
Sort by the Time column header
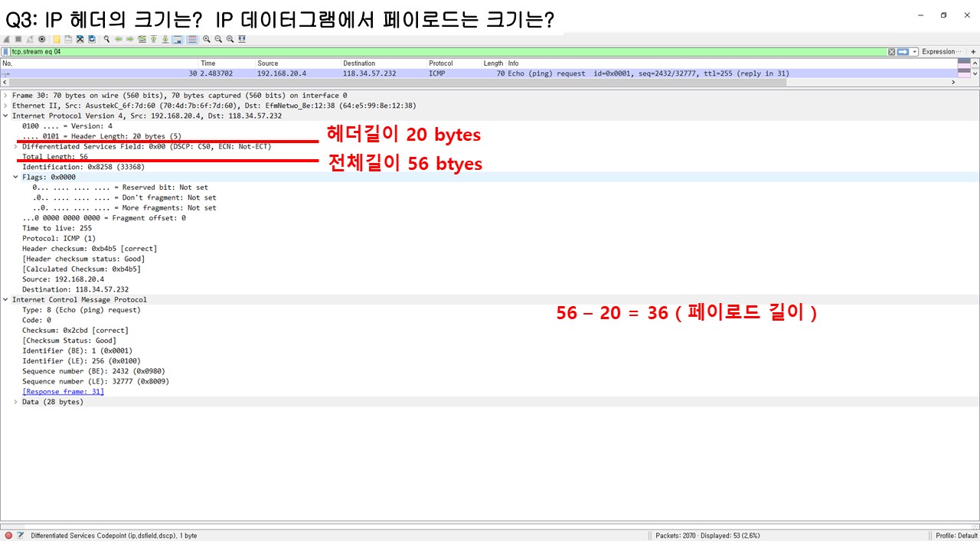tap(227, 64)
